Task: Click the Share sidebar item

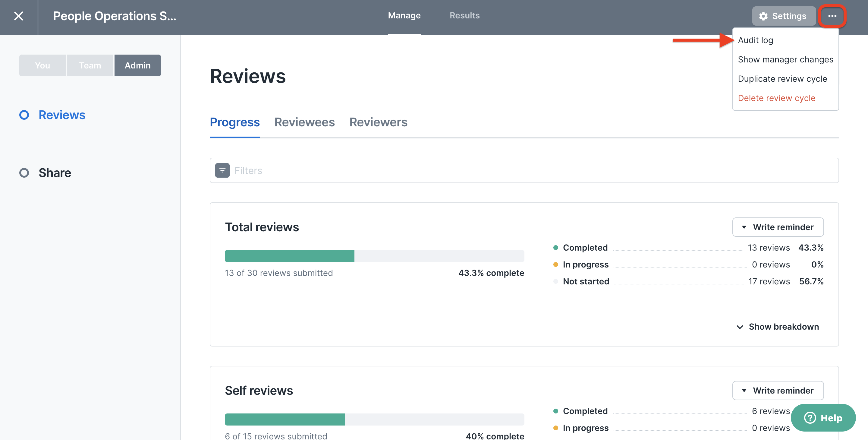Action: point(54,172)
